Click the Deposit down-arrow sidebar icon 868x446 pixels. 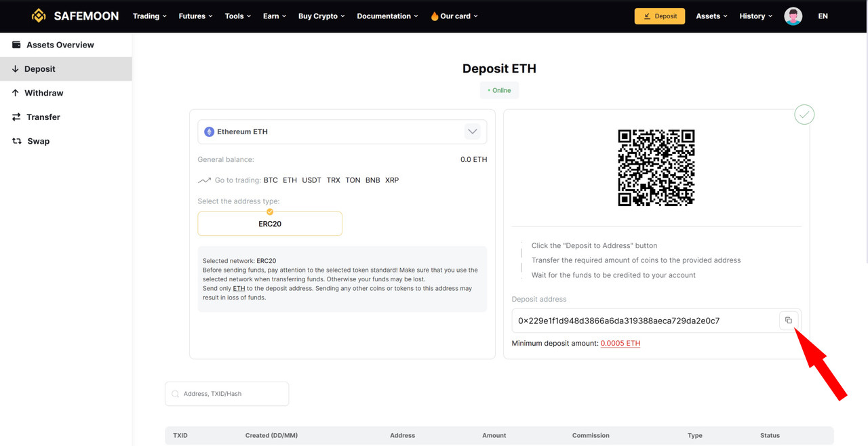16,68
